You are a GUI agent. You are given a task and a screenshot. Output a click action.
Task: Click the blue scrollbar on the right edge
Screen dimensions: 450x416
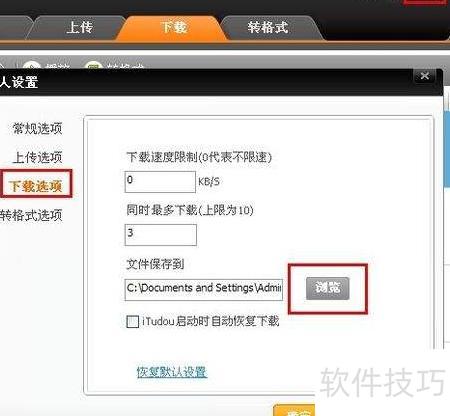[x=447, y=149]
